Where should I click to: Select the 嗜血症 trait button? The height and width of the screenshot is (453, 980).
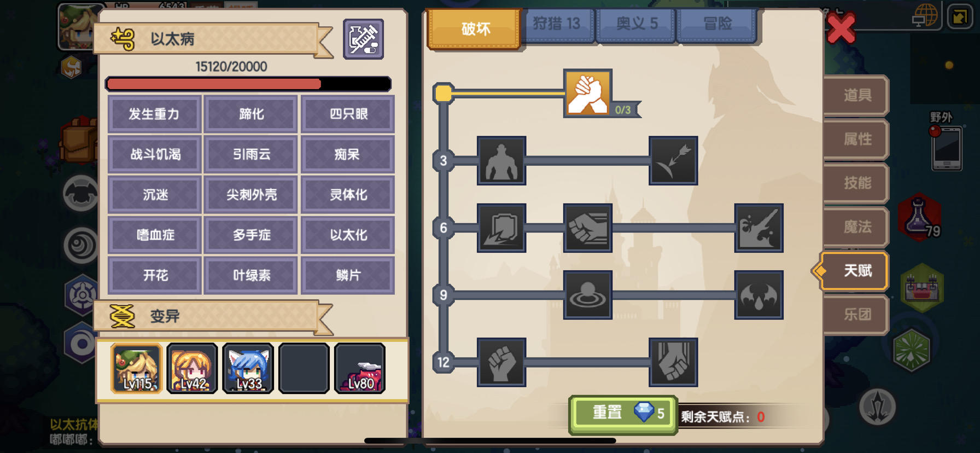155,235
